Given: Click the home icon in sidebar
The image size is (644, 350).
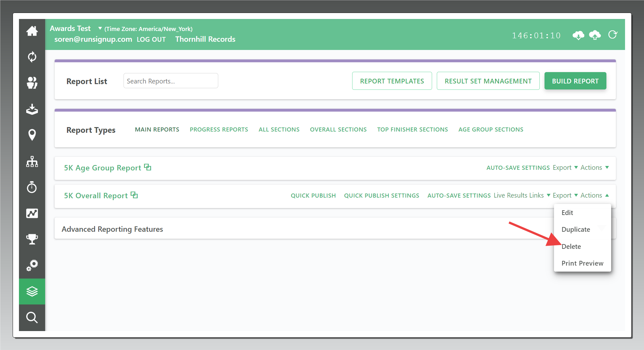Looking at the screenshot, I should coord(32,31).
